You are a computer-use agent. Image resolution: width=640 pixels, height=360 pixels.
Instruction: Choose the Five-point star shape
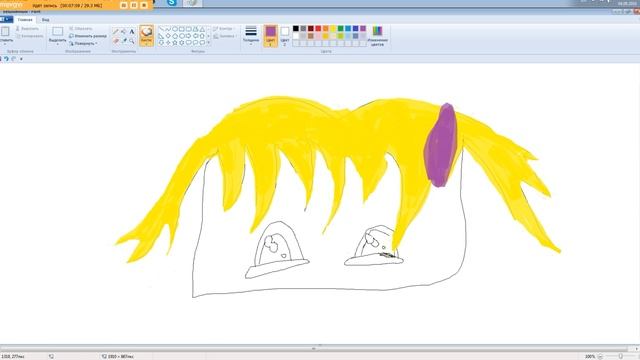tap(175, 42)
